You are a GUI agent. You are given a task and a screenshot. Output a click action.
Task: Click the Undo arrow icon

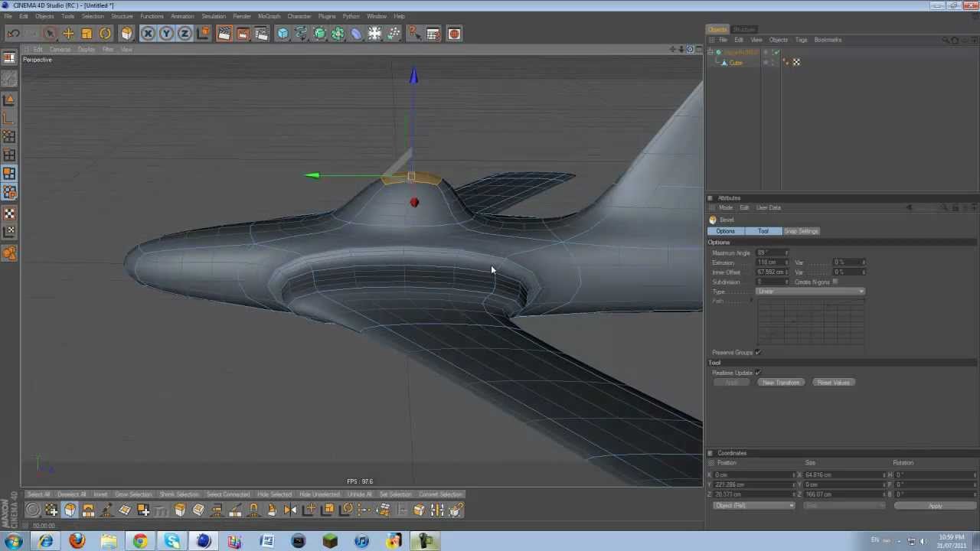point(13,34)
